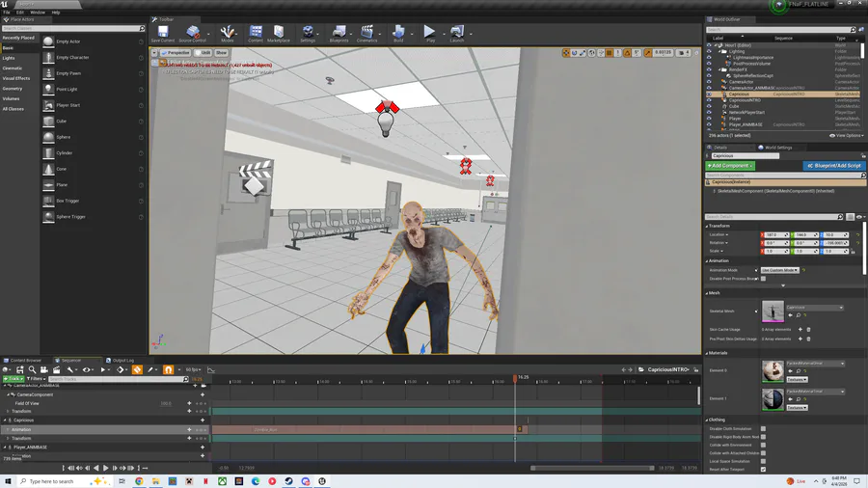
Task: Toggle visibility eye for Capricious actor
Action: click(x=709, y=95)
